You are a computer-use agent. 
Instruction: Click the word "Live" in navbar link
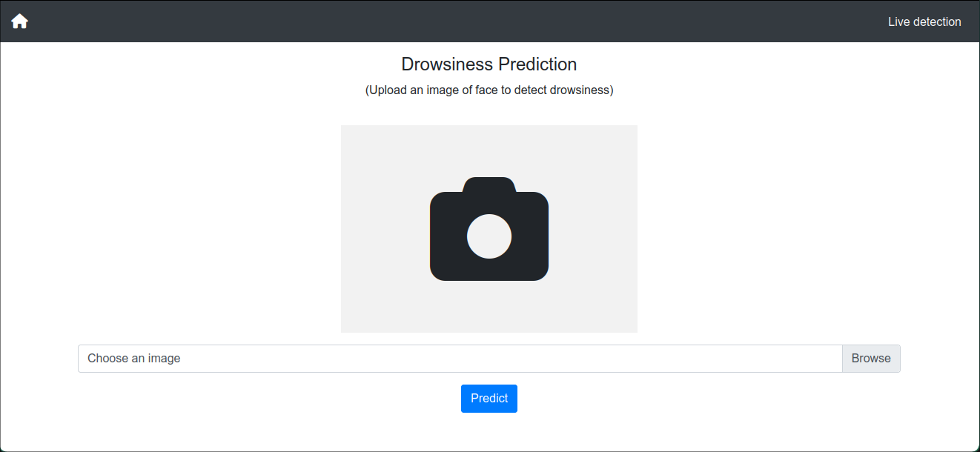click(x=899, y=22)
